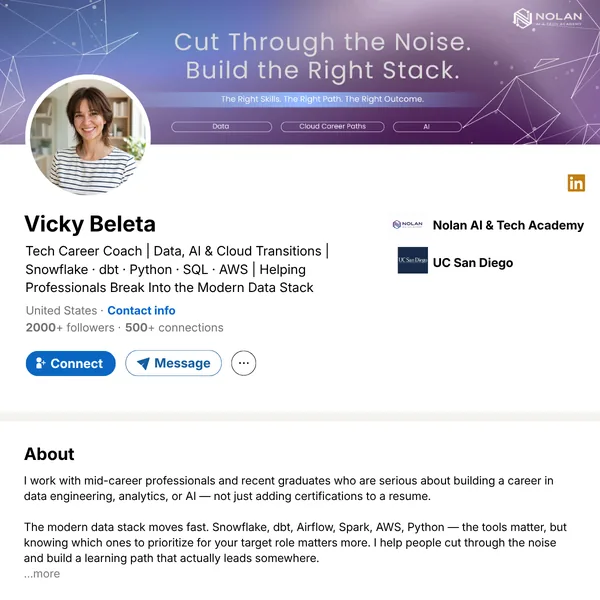Open the Contact info link

click(141, 310)
